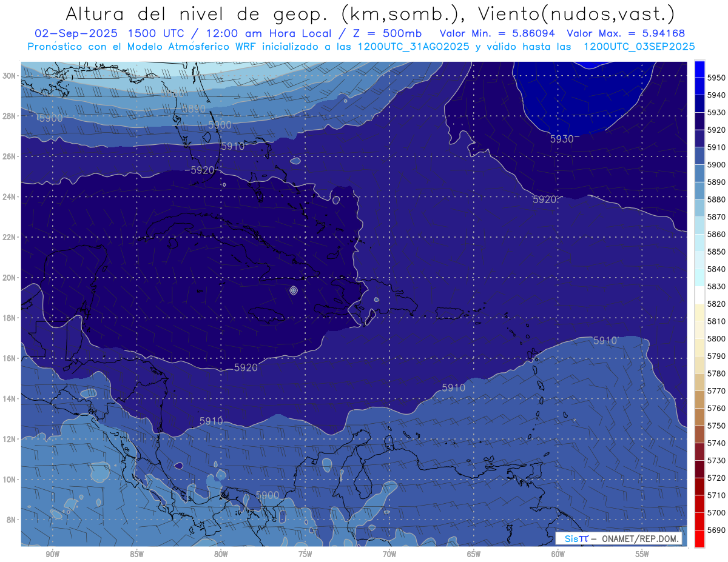Click the 70W longitude label
This screenshot has width=728, height=562.
click(x=389, y=554)
